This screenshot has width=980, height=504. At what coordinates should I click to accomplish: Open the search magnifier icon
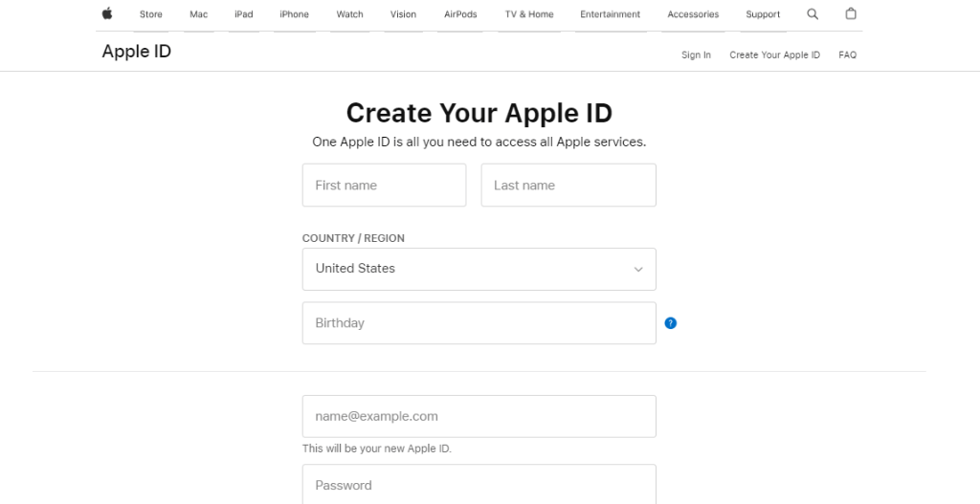tap(813, 14)
